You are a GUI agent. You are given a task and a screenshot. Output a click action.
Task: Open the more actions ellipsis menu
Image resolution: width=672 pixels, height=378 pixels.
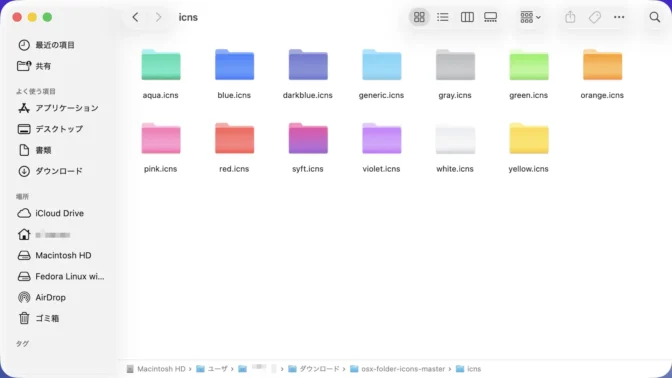pos(619,17)
